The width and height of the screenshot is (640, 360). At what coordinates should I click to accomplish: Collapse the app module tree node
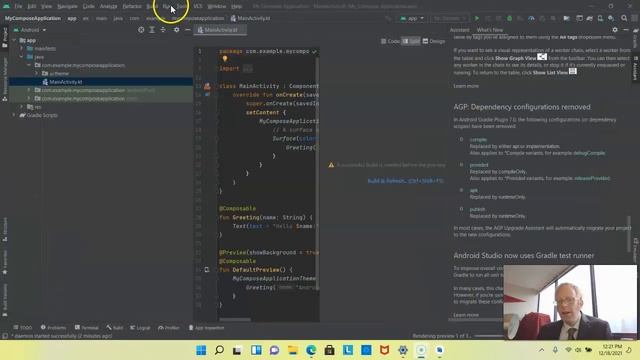15,40
